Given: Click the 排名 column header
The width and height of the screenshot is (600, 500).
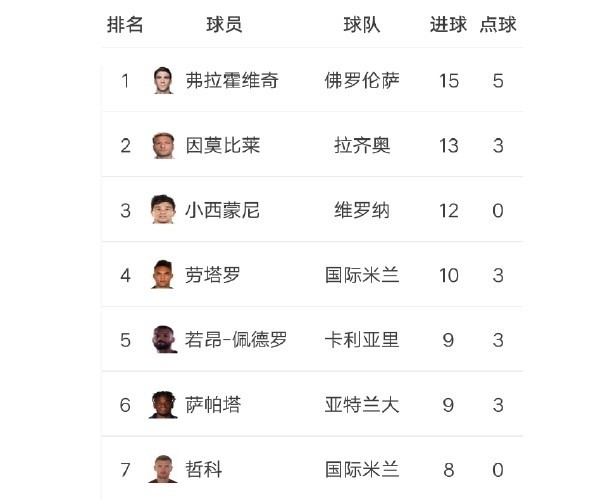Looking at the screenshot, I should pos(125,25).
